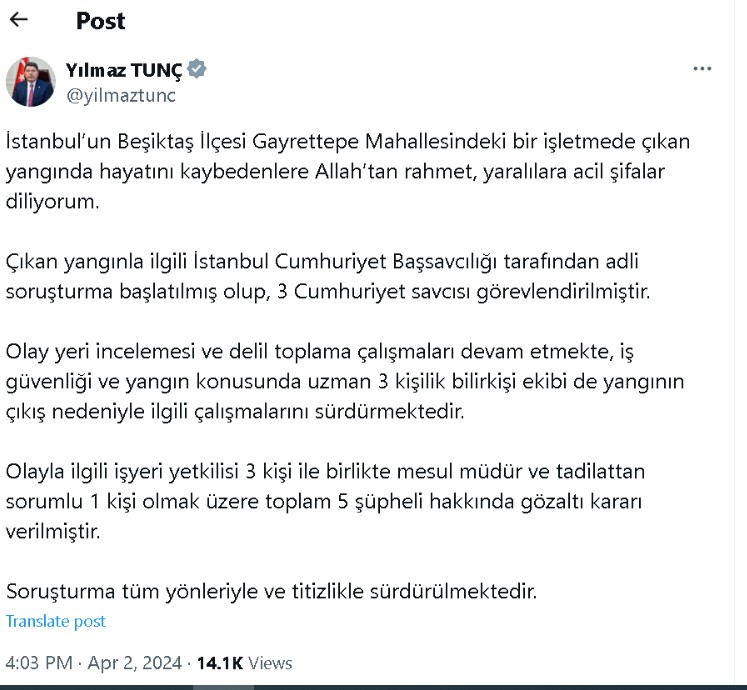Click the word diliyorum in the post
The height and width of the screenshot is (690, 747).
click(54, 201)
